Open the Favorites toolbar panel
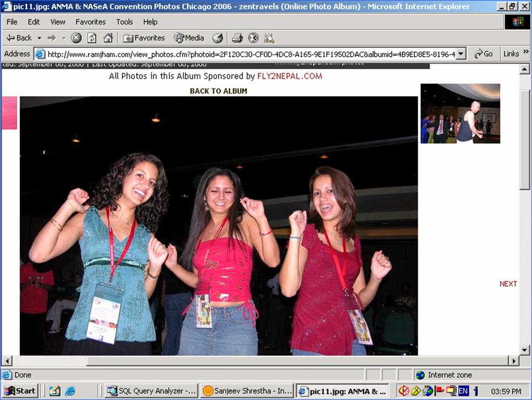532x400 pixels. point(144,38)
